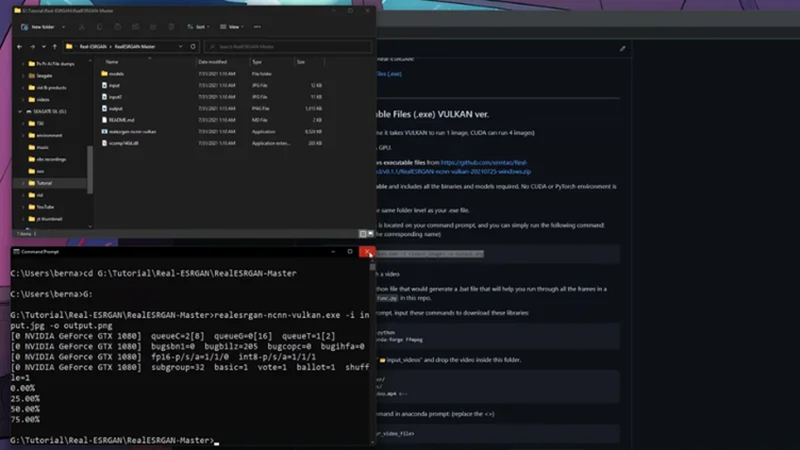
Task: Select the vcomp140d.dll file
Action: (x=123, y=143)
